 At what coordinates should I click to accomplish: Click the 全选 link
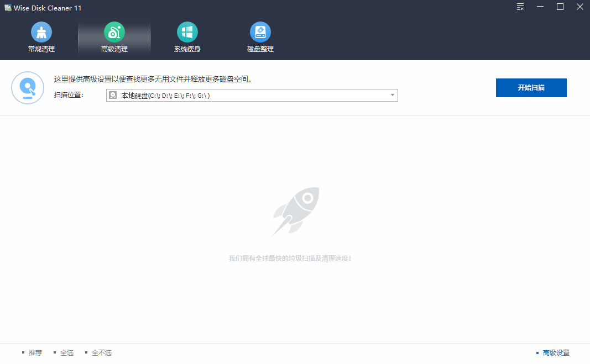pos(66,353)
